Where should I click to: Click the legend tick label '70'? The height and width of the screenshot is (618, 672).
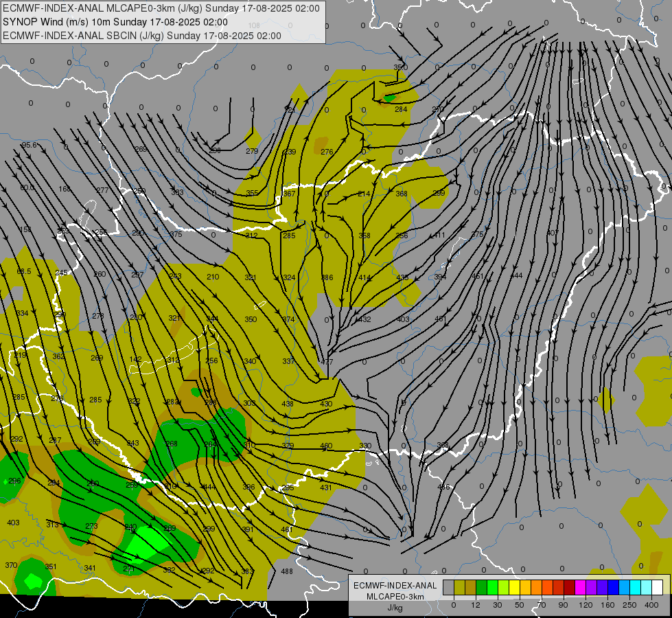(542, 605)
